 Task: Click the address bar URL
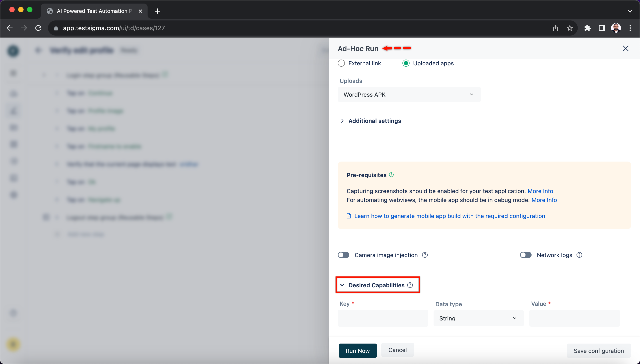pyautogui.click(x=114, y=28)
